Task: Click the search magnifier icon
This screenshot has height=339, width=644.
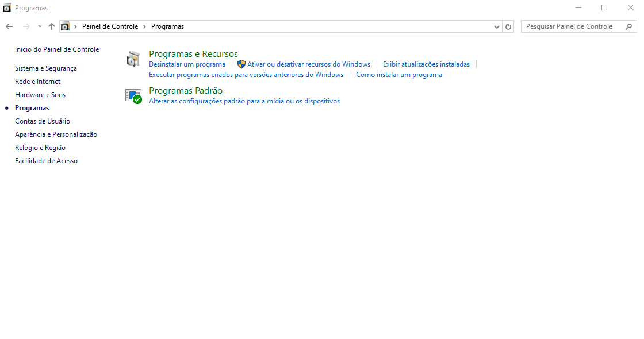Action: click(x=629, y=26)
